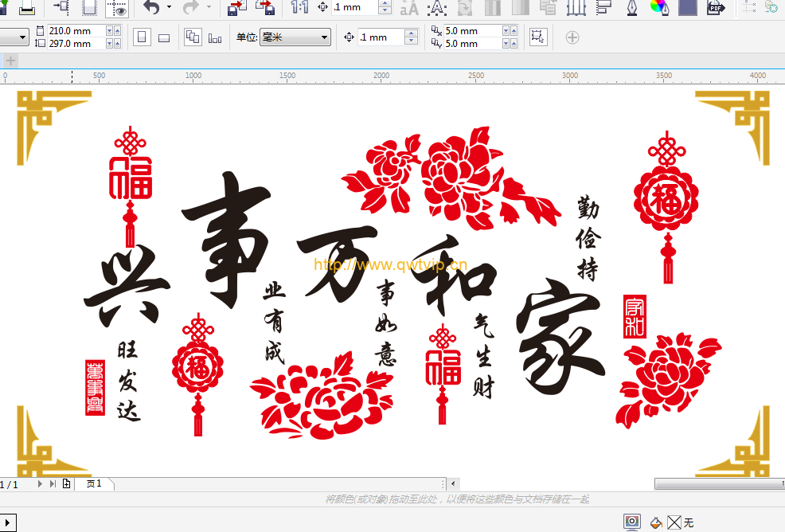This screenshot has width=785, height=532.
Task: Increase the duplicate X offset with up arrow
Action: 514,30
